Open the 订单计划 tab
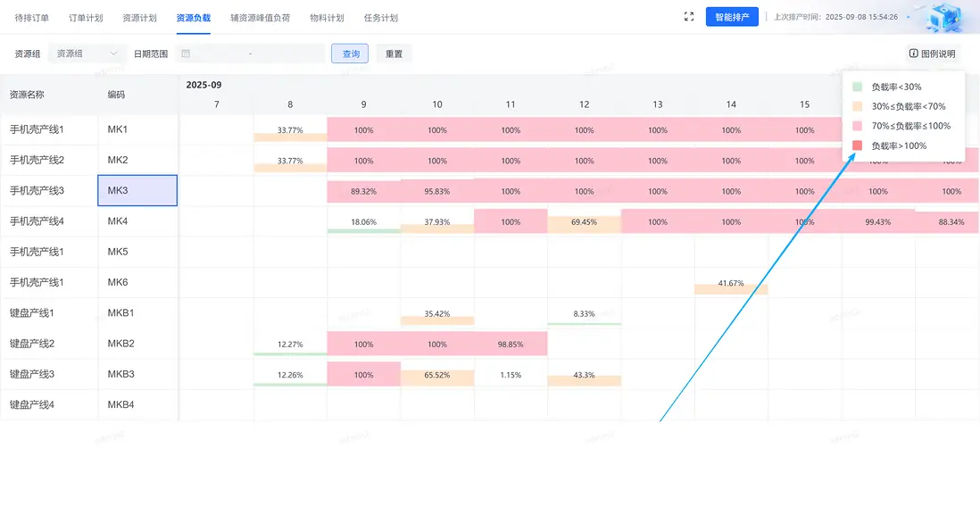 click(x=86, y=18)
